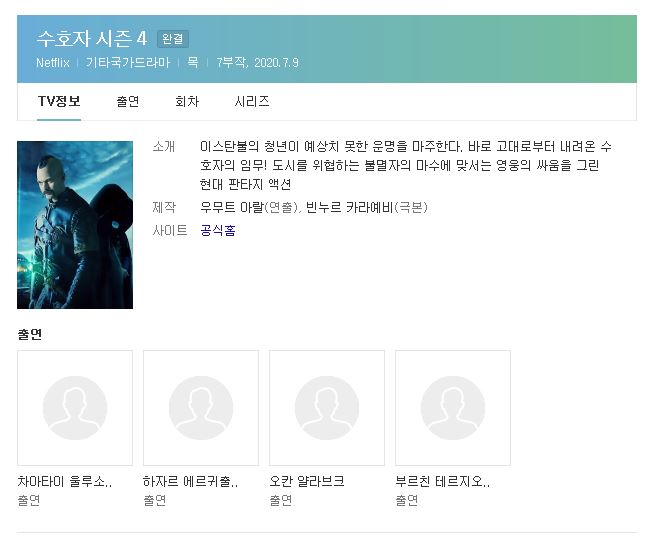Click the 완결 status badge
Image resolution: width=652 pixels, height=542 pixels.
pyautogui.click(x=173, y=39)
